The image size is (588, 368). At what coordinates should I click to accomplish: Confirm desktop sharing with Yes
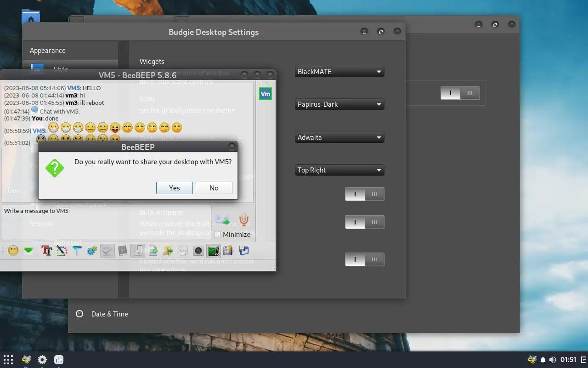[175, 188]
